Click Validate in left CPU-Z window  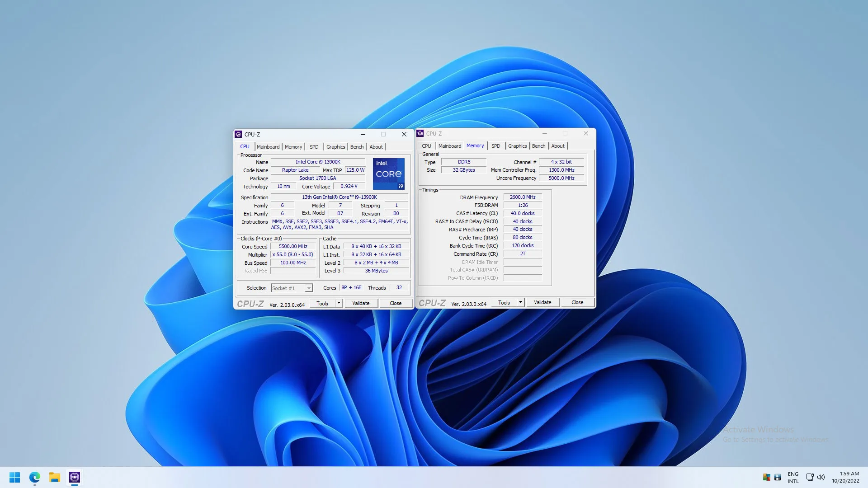(361, 304)
